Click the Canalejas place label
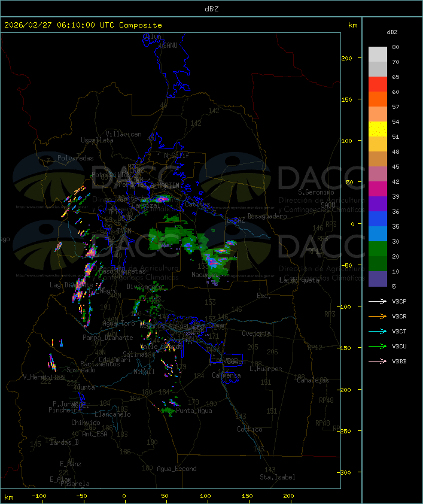423x504 pixels. [313, 380]
